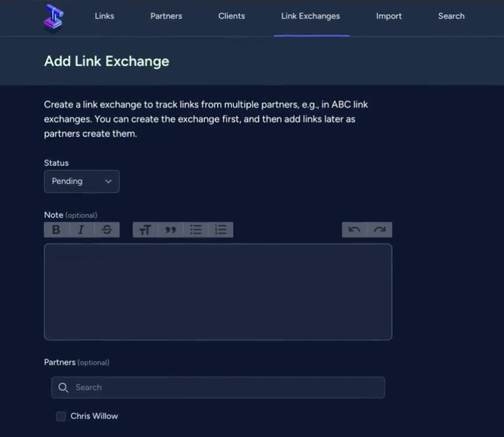The image size is (504, 437).
Task: Switch to the Clients tab
Action: point(231,16)
